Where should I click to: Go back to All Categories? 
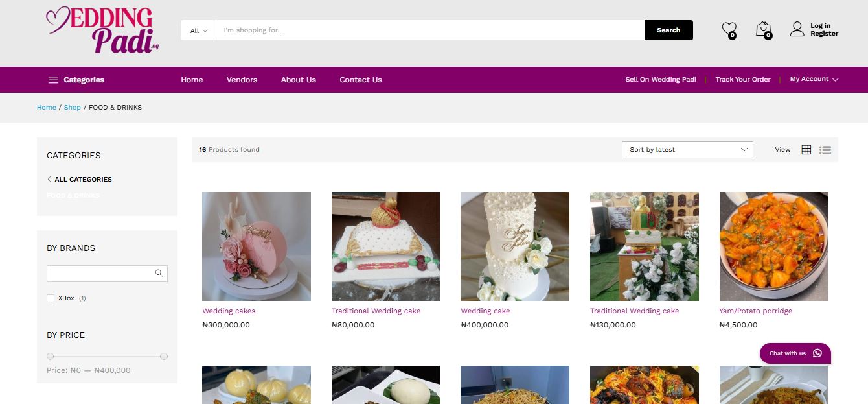click(x=83, y=179)
